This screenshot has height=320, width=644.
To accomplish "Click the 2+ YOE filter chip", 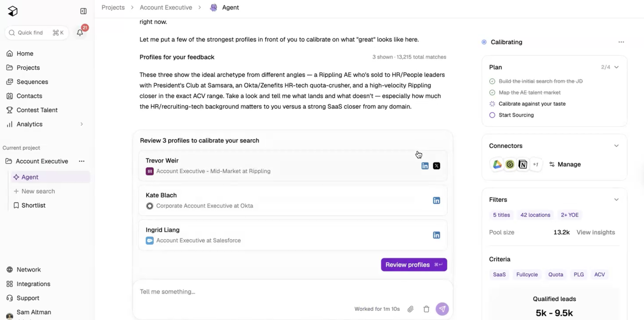I will pos(569,215).
